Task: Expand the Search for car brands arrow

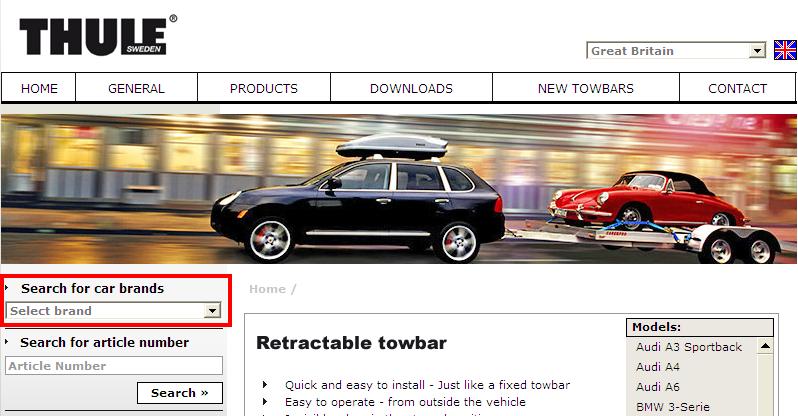Action: [x=7, y=288]
